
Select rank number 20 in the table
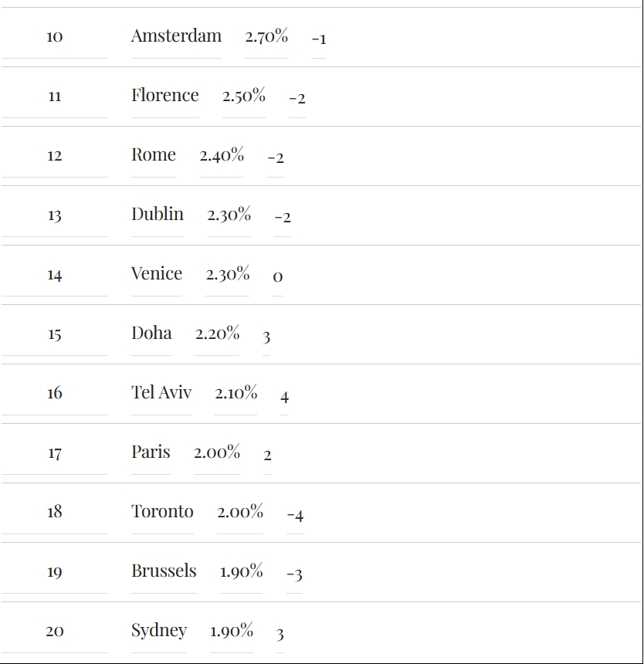click(x=54, y=631)
